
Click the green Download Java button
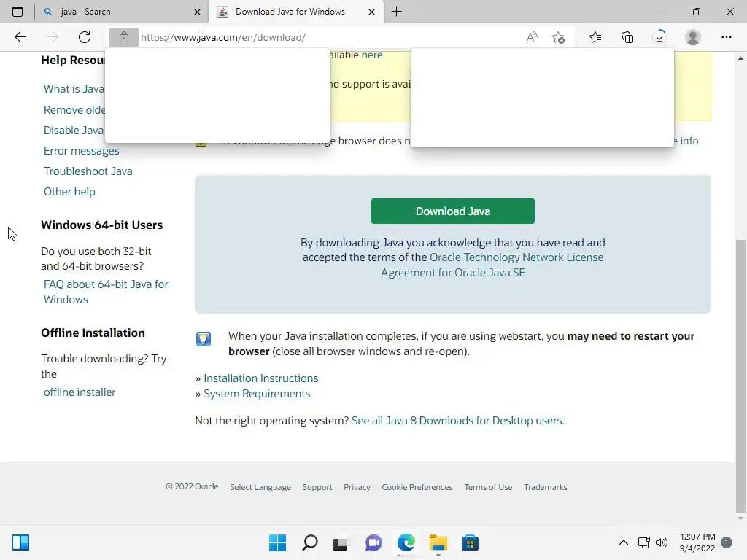452,211
